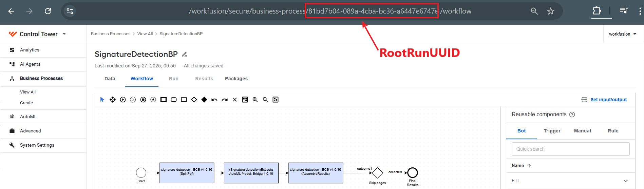This screenshot has height=189, width=644.
Task: Select the Trigger components tab
Action: click(x=552, y=131)
